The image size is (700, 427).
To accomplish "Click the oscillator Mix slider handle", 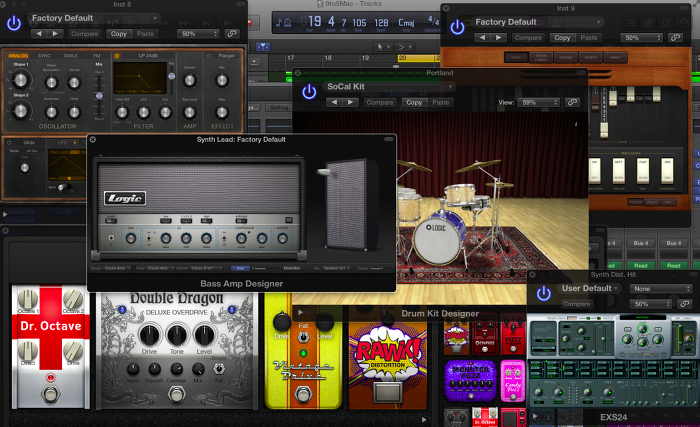I will [99, 96].
